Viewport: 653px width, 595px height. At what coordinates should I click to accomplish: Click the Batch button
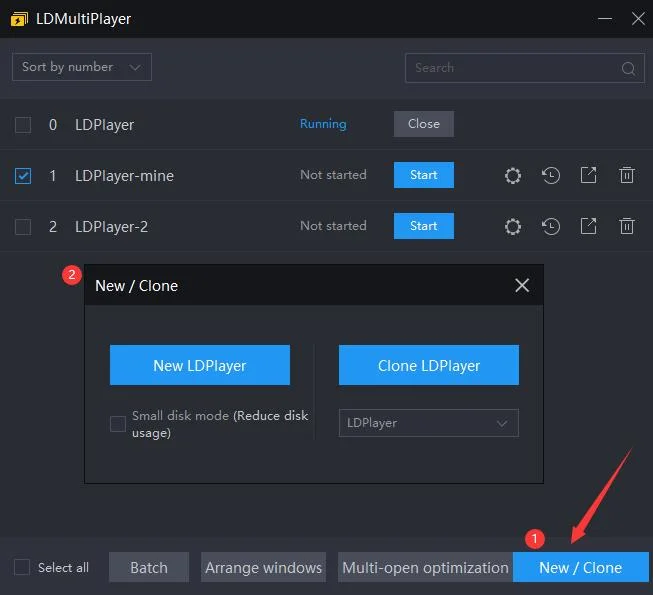pyautogui.click(x=149, y=567)
